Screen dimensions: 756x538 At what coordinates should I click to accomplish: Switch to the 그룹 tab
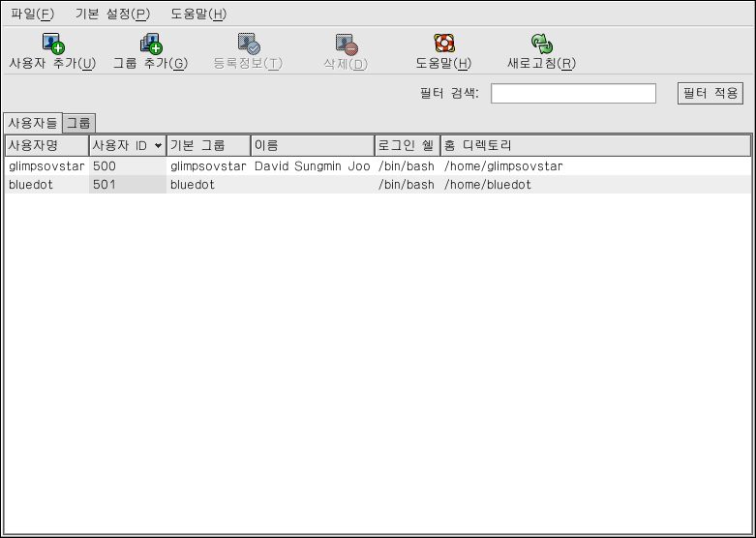tap(78, 123)
